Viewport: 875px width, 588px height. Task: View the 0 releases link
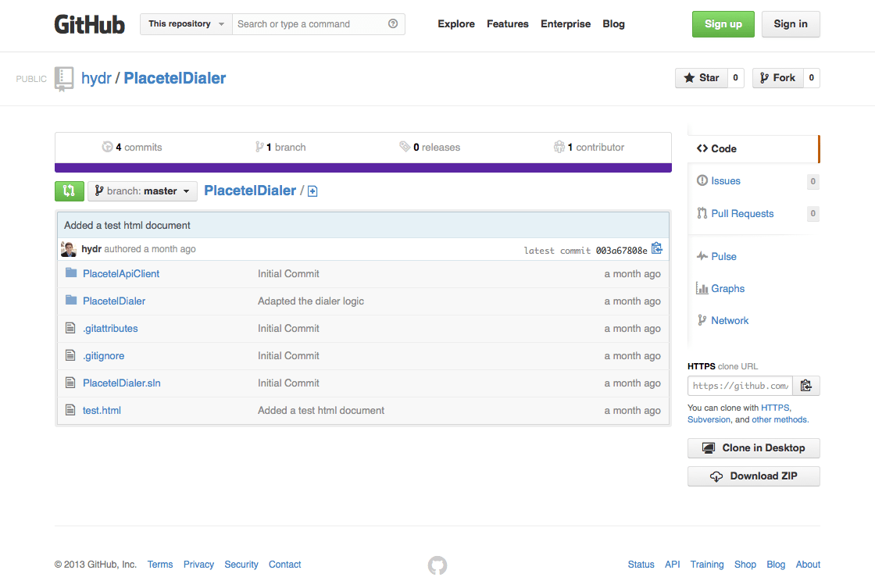(430, 148)
